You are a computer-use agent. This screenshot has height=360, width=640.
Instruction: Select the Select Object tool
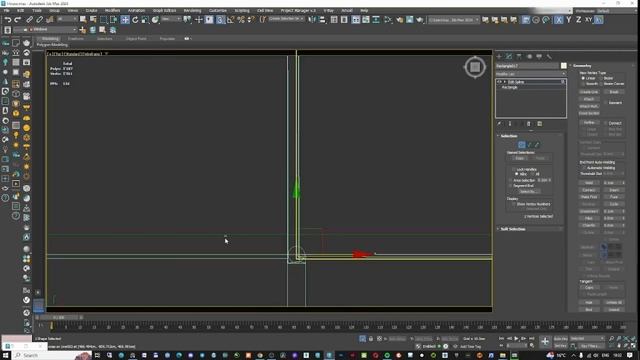tap(83, 20)
